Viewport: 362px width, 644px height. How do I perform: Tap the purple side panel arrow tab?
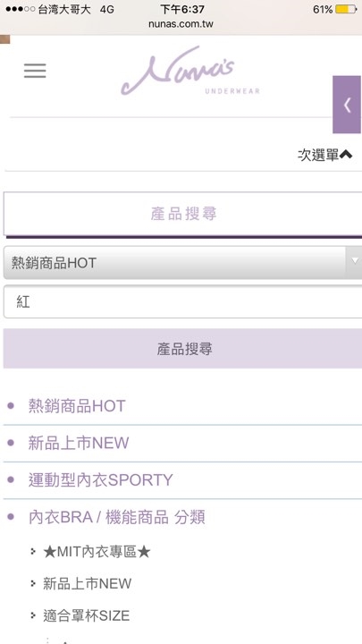pyautogui.click(x=347, y=105)
